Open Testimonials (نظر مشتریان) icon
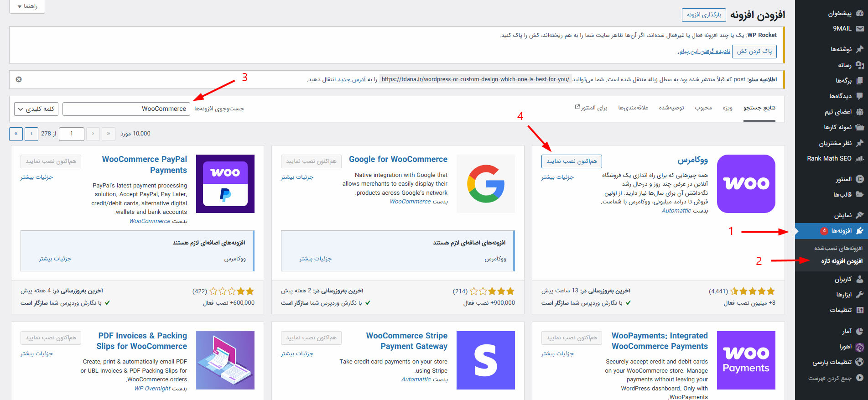868x400 pixels. pyautogui.click(x=859, y=143)
